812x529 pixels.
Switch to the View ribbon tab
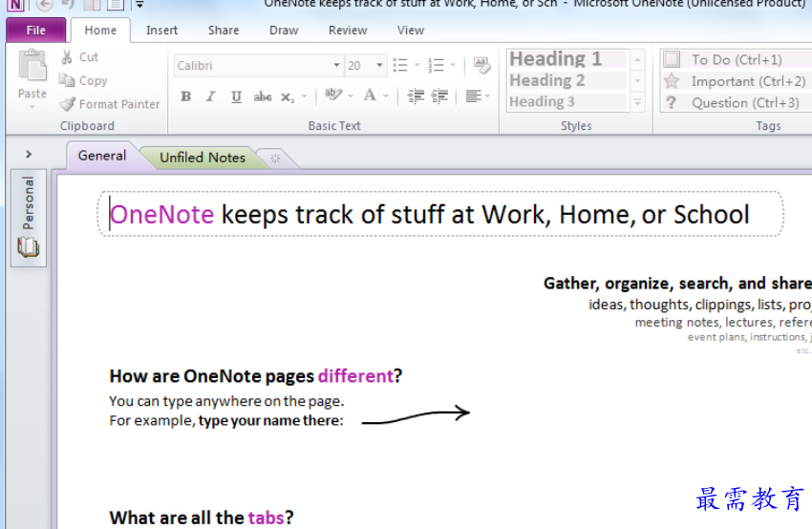(411, 31)
